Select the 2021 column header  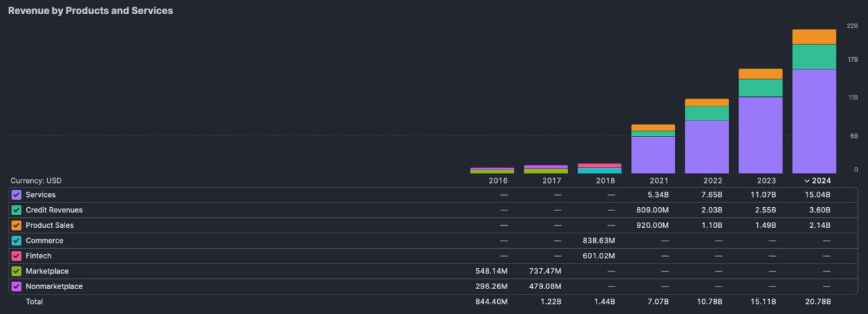(659, 181)
